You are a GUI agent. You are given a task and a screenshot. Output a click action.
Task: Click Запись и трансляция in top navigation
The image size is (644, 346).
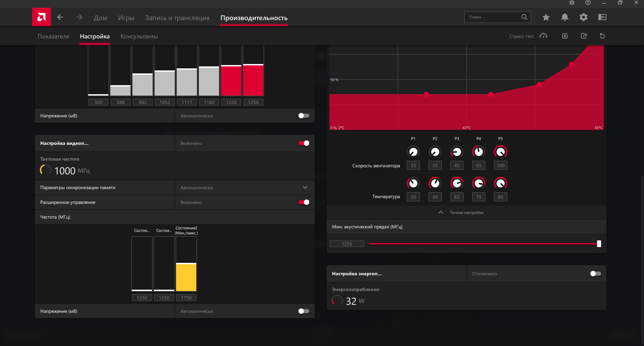177,18
